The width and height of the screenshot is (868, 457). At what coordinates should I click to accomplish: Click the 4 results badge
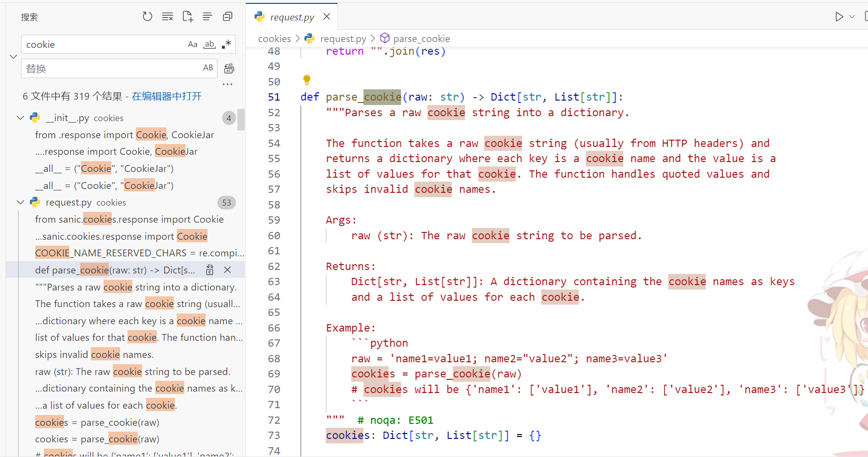coord(229,118)
